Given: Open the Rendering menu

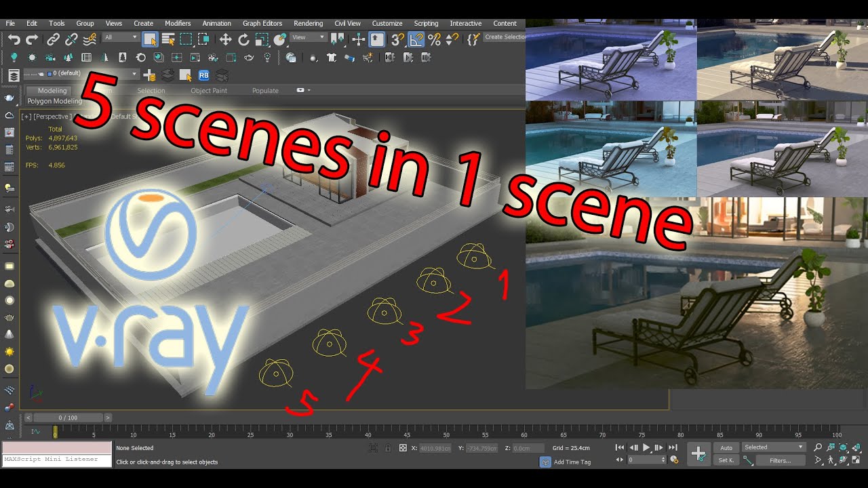Looking at the screenshot, I should click(x=308, y=23).
